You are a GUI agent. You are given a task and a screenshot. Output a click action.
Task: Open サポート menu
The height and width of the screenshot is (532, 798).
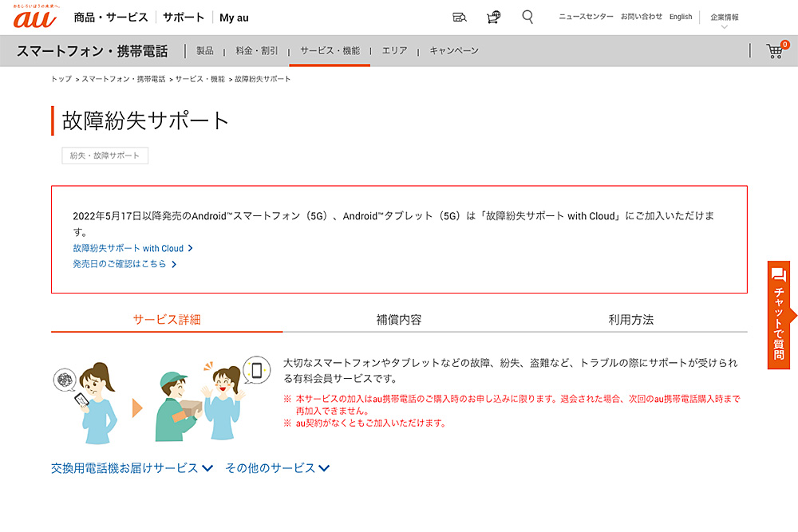(x=184, y=18)
